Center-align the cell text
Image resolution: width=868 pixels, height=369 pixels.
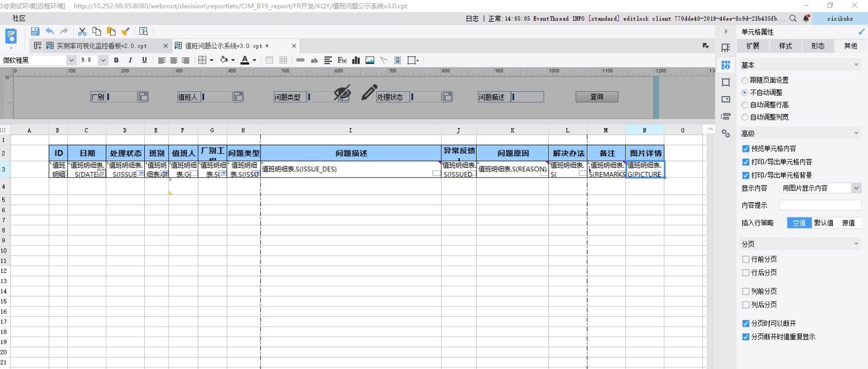pos(174,60)
